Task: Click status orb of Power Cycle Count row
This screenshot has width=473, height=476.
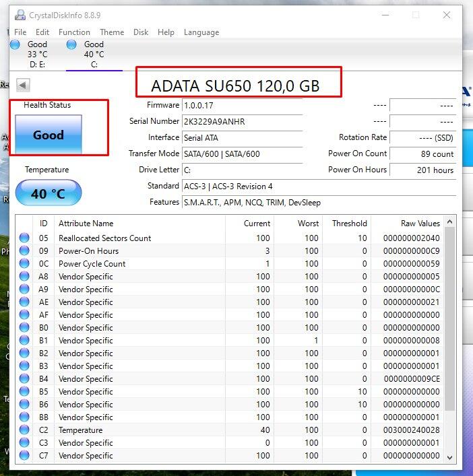Action: click(24, 263)
